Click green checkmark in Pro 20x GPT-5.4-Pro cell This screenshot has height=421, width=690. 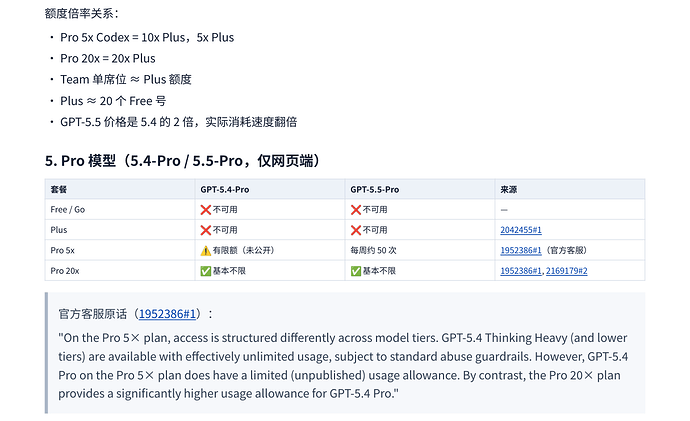click(x=206, y=271)
